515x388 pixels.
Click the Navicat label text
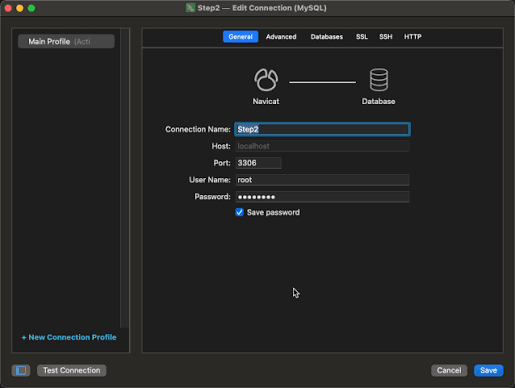coord(266,101)
